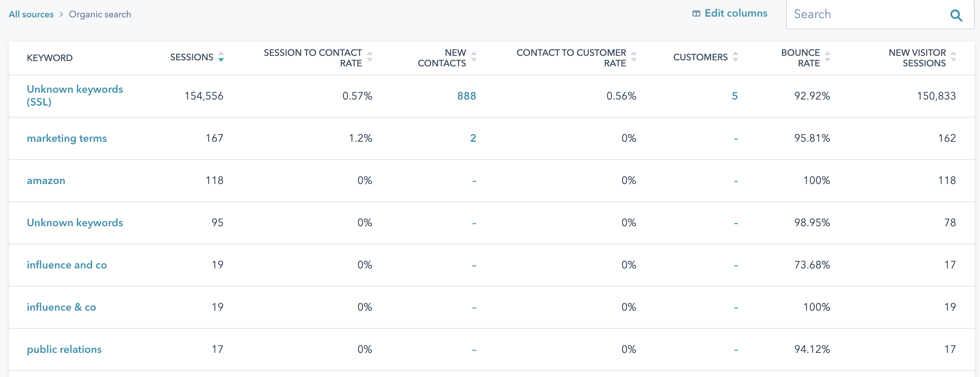The image size is (980, 377).
Task: Select the 95 sessions cell
Action: point(218,222)
